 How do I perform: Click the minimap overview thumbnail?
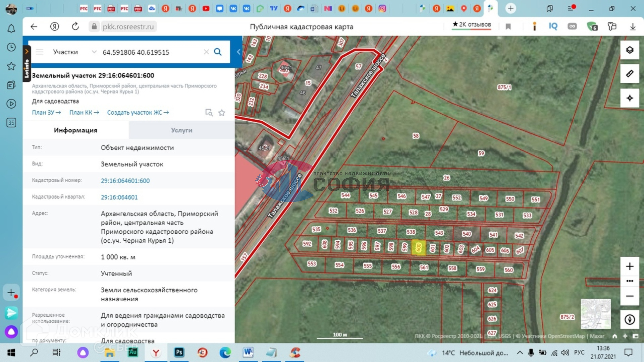point(596,314)
